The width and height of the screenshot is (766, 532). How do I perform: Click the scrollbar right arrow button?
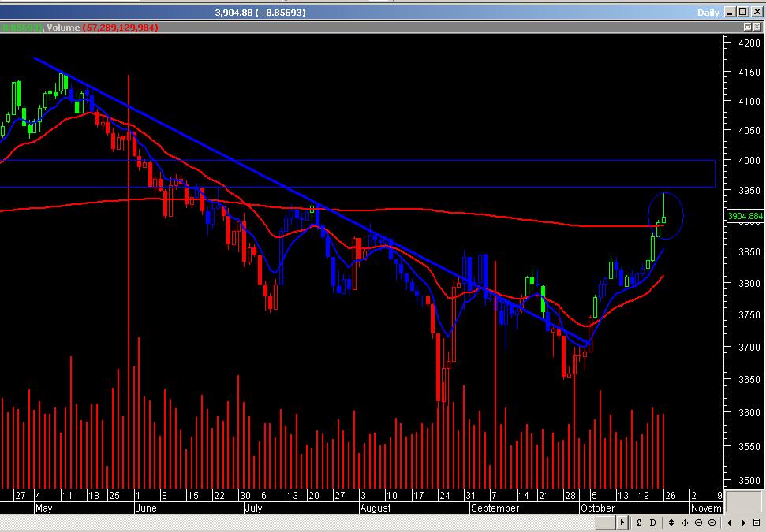click(622, 523)
